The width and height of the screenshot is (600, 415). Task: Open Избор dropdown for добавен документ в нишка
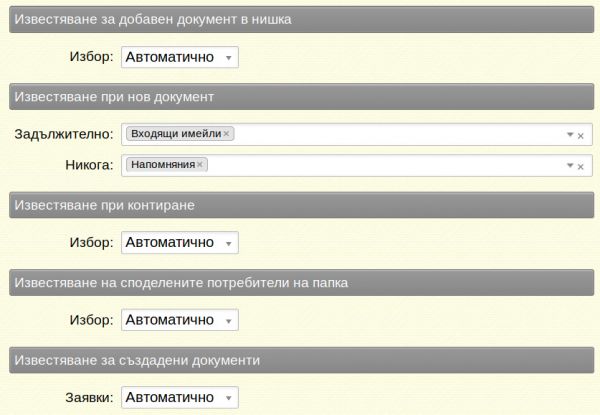[180, 58]
